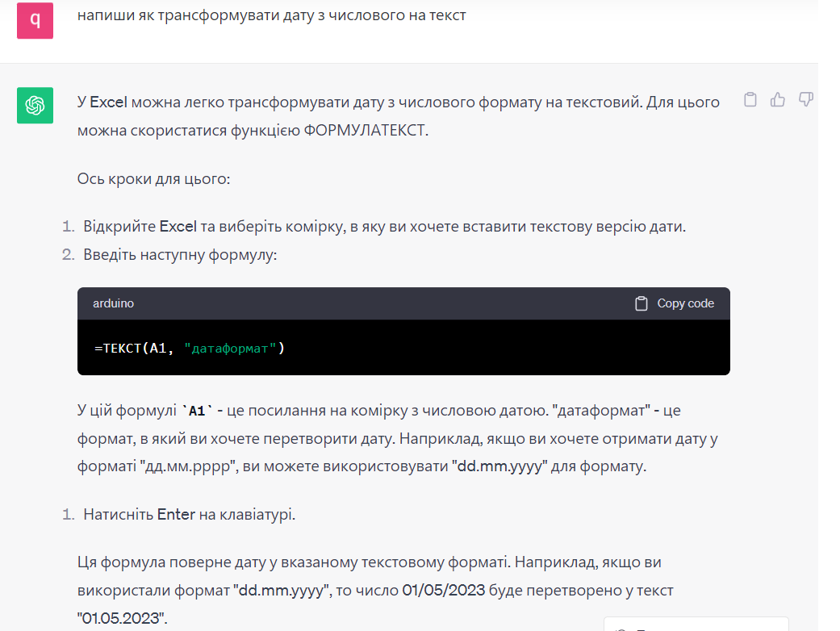Copy the response with the clipboard icon

[750, 100]
